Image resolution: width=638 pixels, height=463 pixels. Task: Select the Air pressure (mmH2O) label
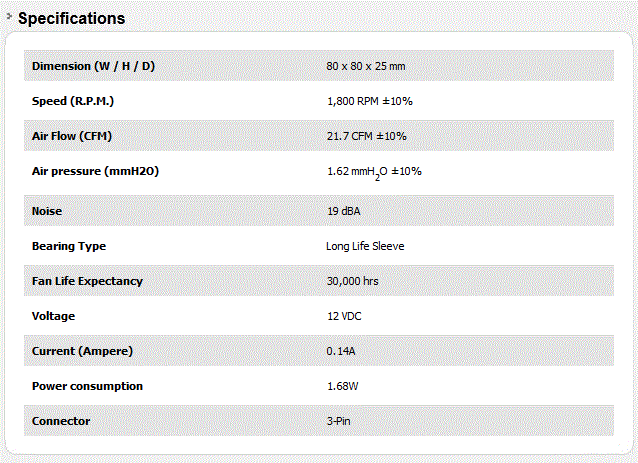pos(95,171)
